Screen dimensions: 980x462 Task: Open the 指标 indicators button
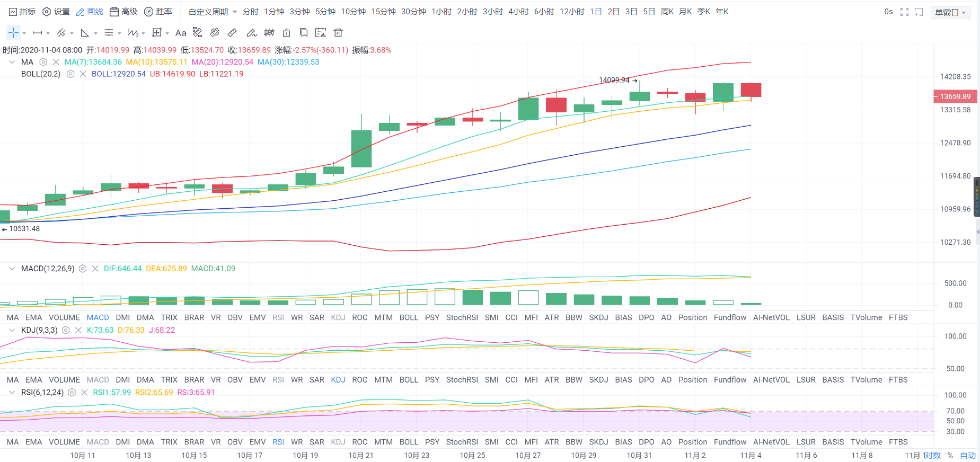pos(22,12)
